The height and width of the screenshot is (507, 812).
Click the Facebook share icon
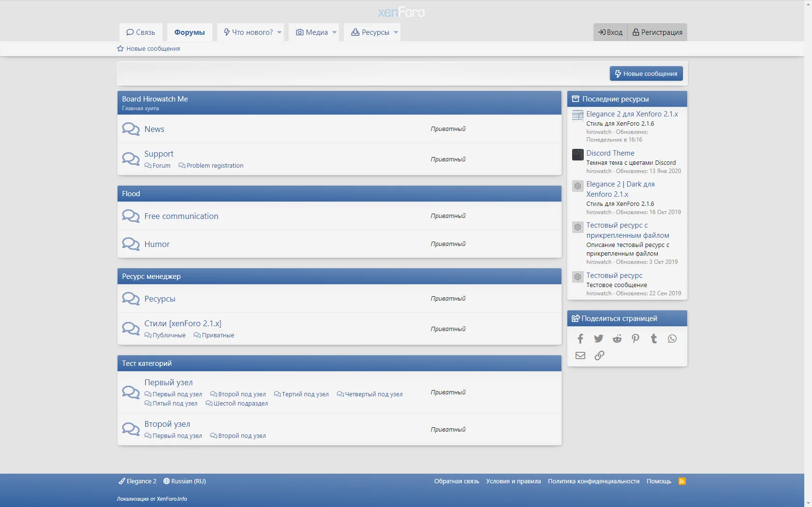click(x=580, y=339)
